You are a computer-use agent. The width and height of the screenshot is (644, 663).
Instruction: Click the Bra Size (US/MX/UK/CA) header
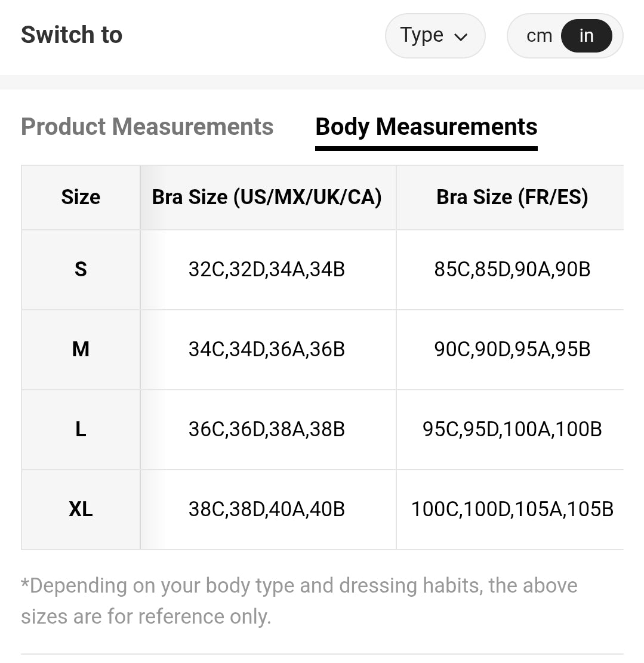pyautogui.click(x=267, y=197)
